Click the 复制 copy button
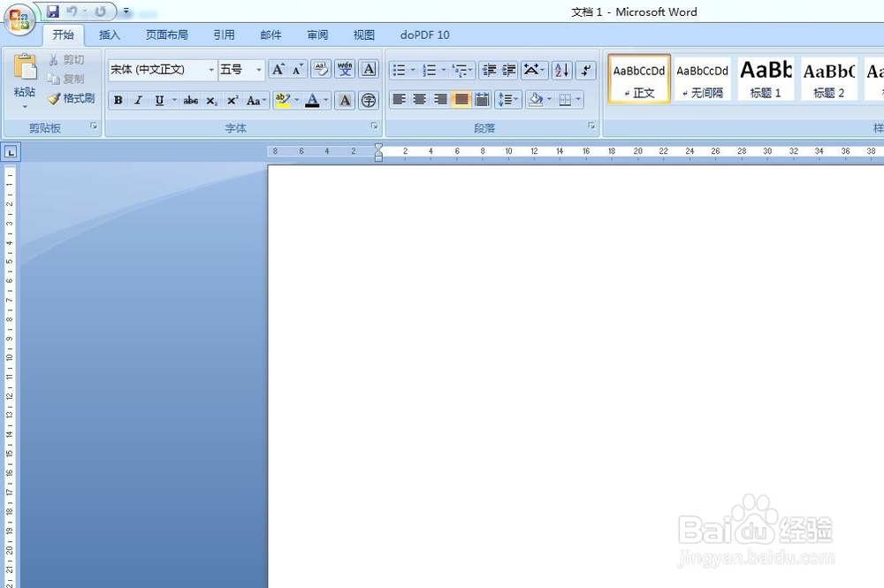This screenshot has width=884, height=588. click(x=66, y=79)
